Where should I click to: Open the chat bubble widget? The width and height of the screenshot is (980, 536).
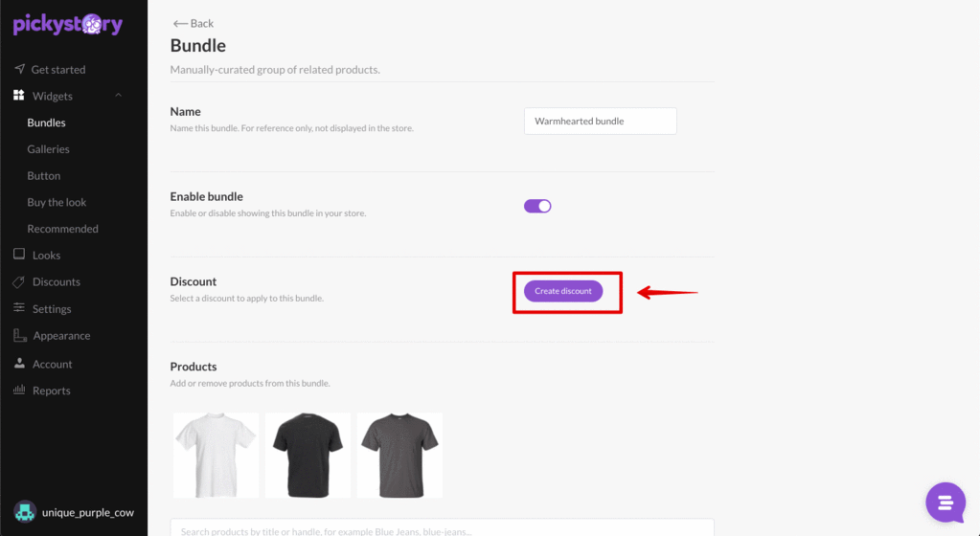coord(946,502)
